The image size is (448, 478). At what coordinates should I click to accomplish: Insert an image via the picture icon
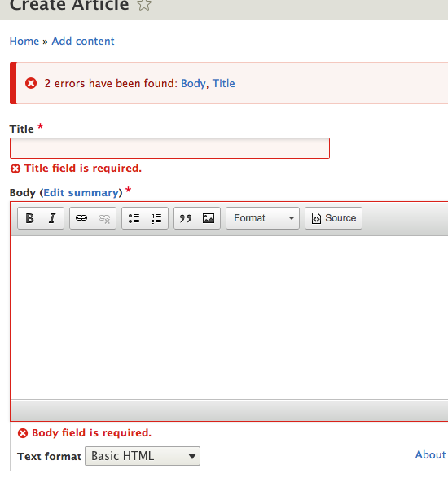coord(209,218)
